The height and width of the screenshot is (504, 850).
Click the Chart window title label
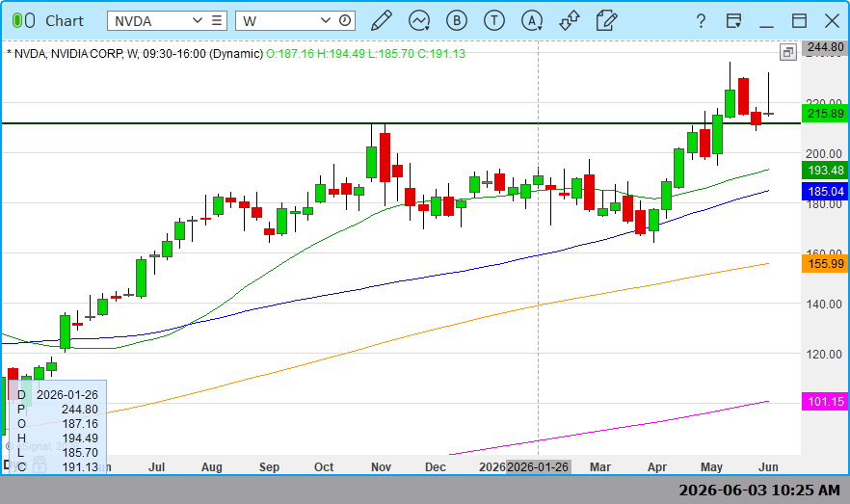click(x=64, y=20)
